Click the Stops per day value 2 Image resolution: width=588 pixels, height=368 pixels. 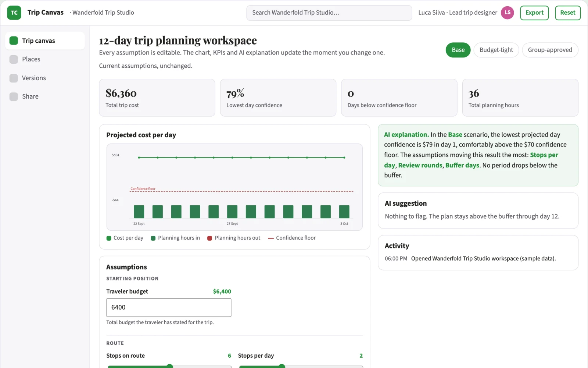361,356
